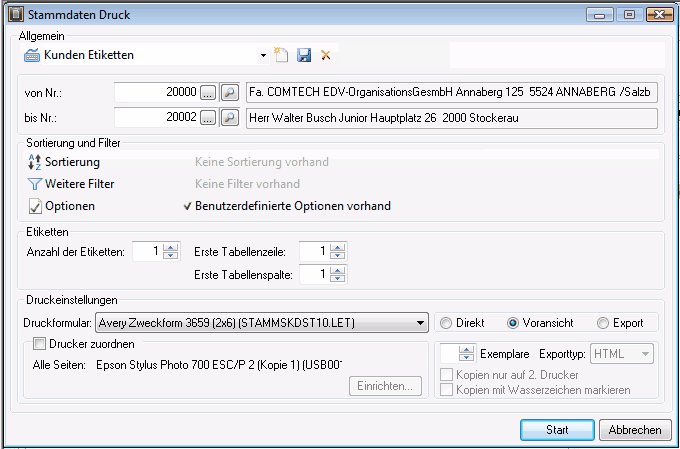Select the Export radio button
The height and width of the screenshot is (449, 680).
pyautogui.click(x=603, y=323)
